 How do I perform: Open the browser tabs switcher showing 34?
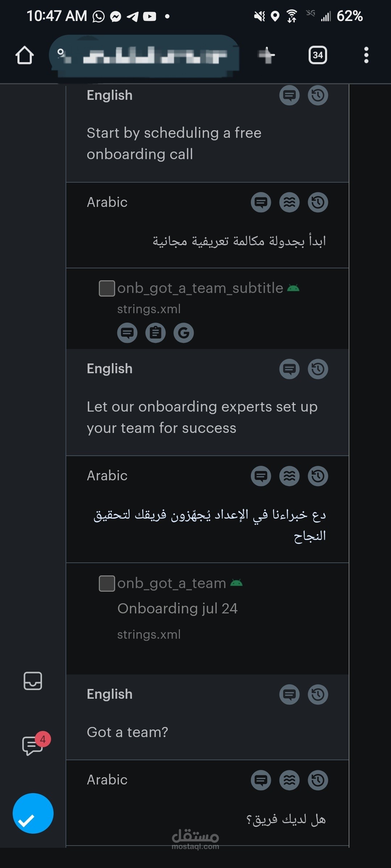pos(317,55)
